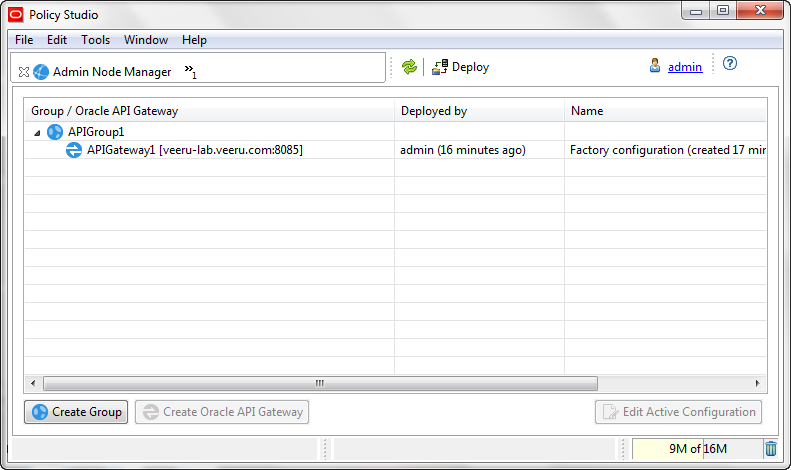Screen dimensions: 791x470
Task: Collapse the APIGroup1 tree node
Action: tap(37, 133)
